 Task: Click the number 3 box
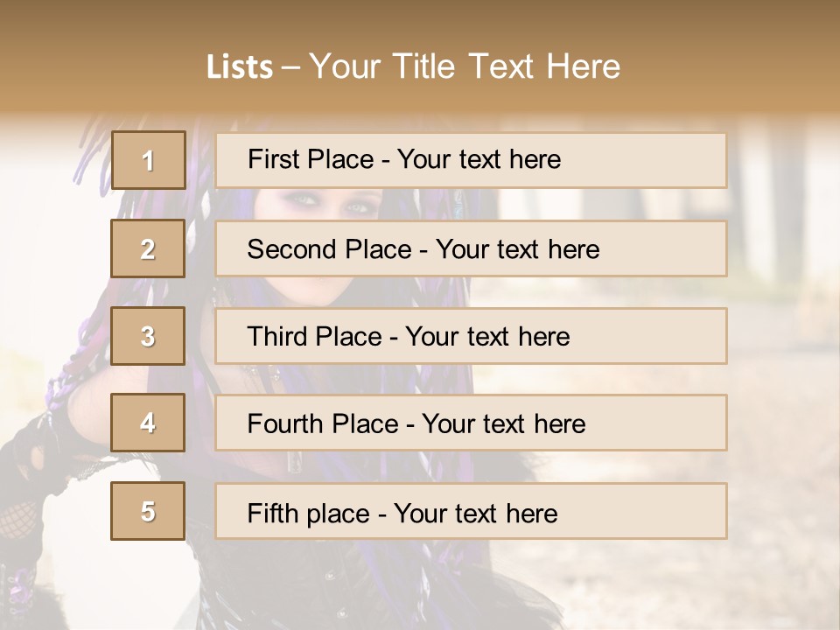tap(148, 336)
